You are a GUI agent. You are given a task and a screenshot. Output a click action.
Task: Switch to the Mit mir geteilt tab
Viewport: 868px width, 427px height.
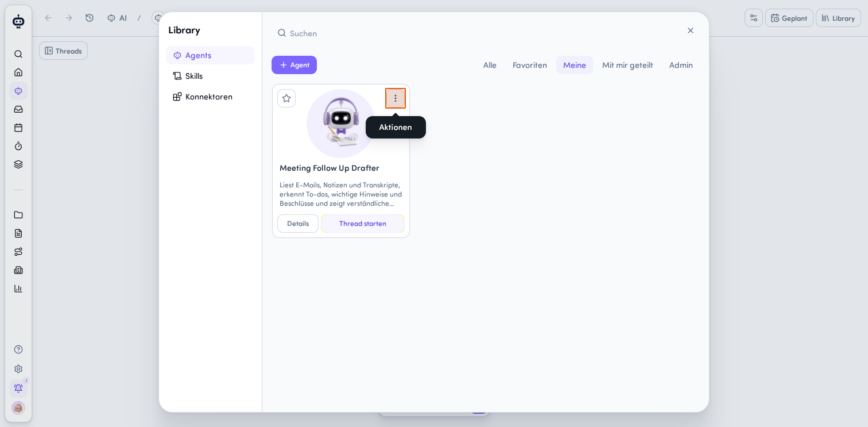point(627,65)
